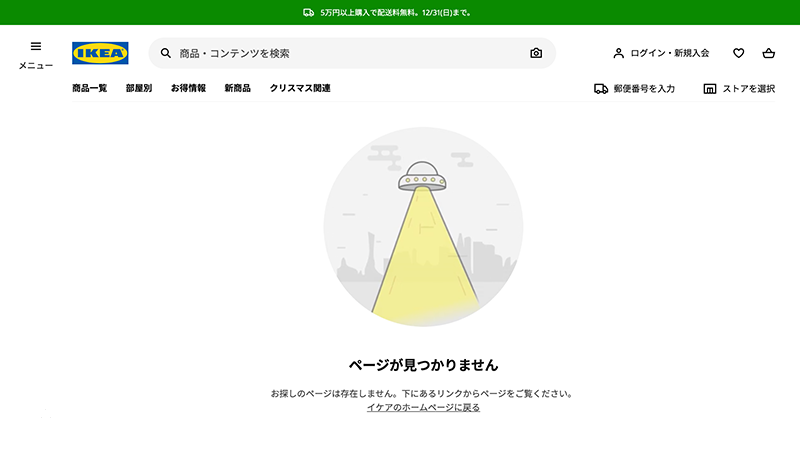Image resolution: width=800 pixels, height=476 pixels.
Task: Click the メニュー label text
Action: (36, 65)
